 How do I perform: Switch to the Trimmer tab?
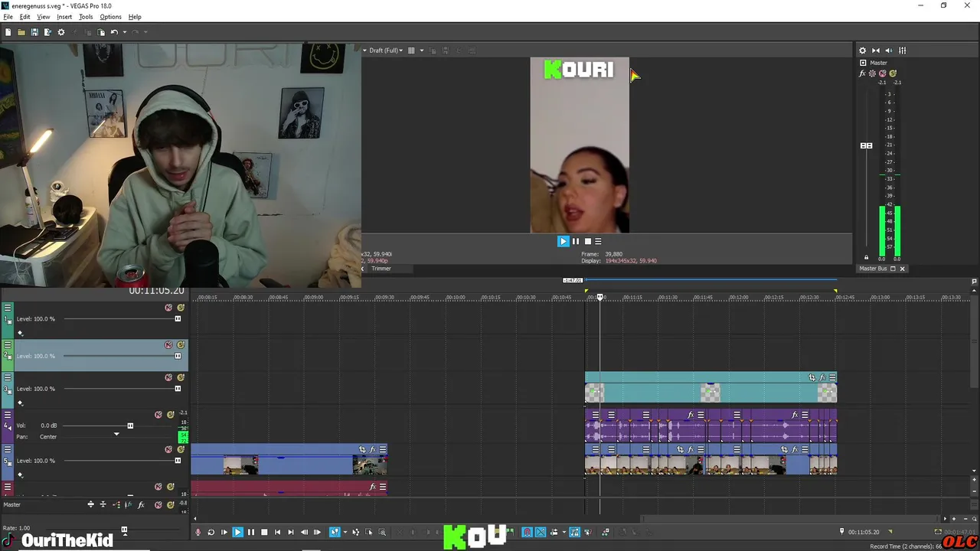pyautogui.click(x=381, y=269)
